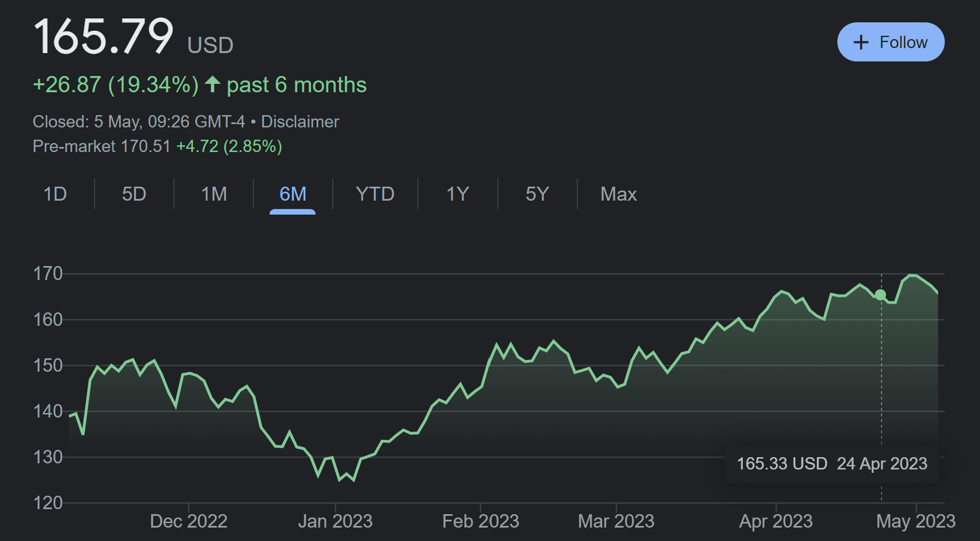Select the 1D time range tab
Viewport: 980px width, 541px height.
(55, 194)
